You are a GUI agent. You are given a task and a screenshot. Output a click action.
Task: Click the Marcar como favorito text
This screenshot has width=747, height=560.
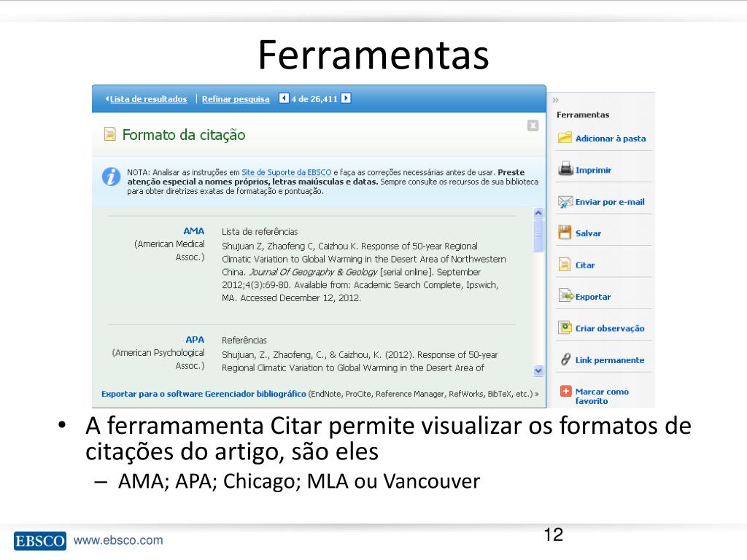(602, 396)
